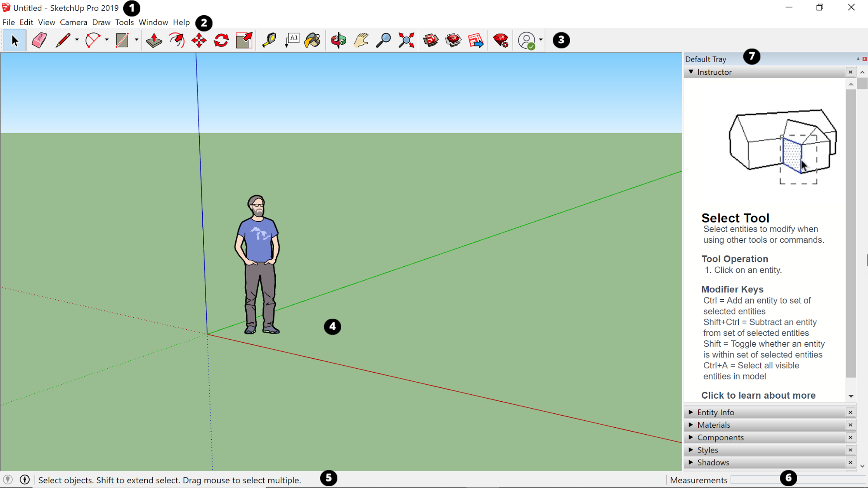Select the Eraser tool
This screenshot has height=488, width=868.
(39, 40)
